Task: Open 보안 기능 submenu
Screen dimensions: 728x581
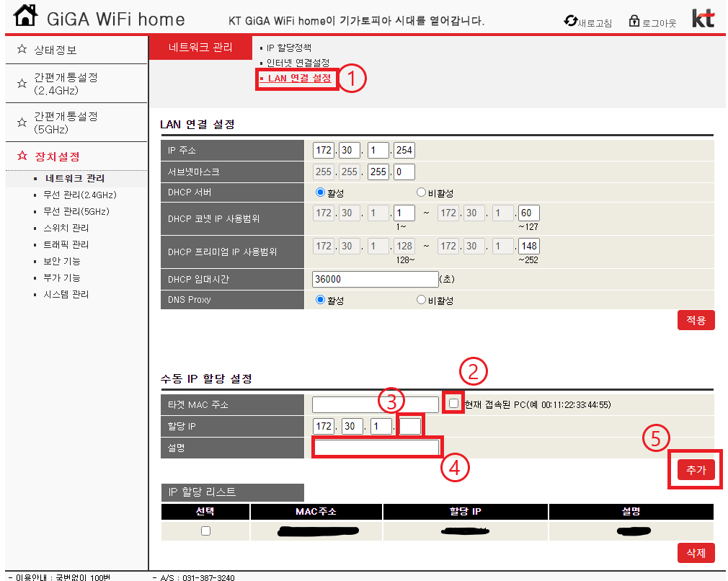Action: 62,262
